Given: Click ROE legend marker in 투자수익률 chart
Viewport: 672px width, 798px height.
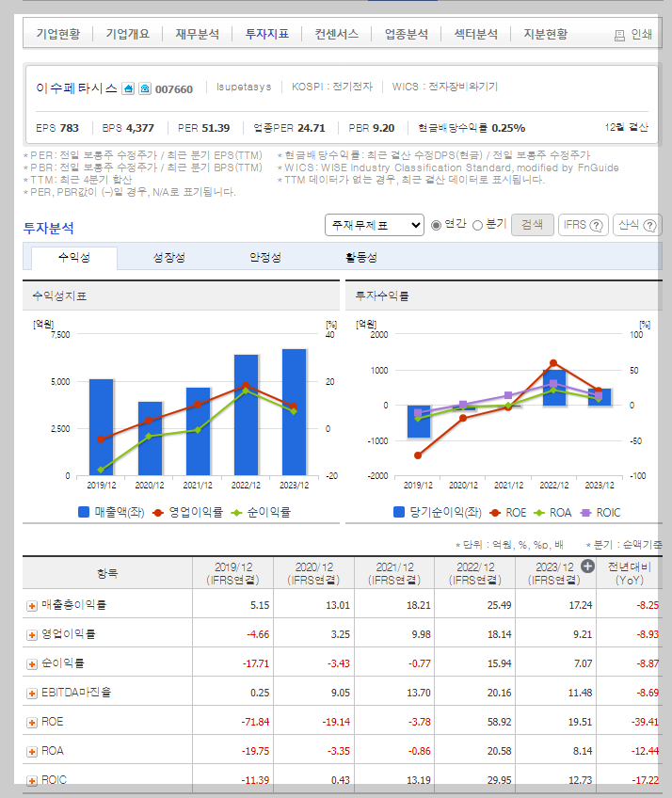Looking at the screenshot, I should coord(495,513).
